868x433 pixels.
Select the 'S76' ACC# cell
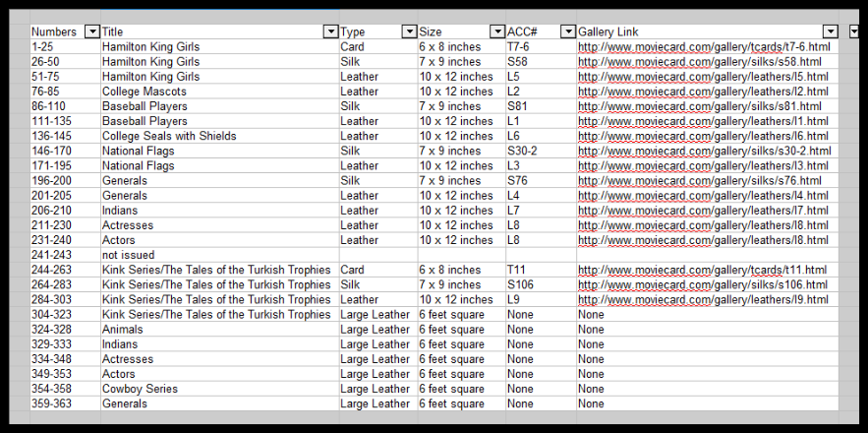click(x=541, y=181)
